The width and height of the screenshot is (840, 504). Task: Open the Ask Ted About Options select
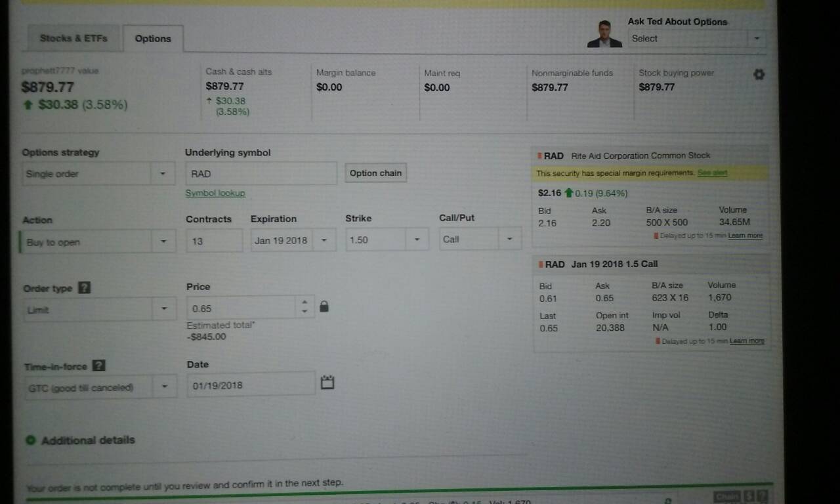click(x=697, y=39)
